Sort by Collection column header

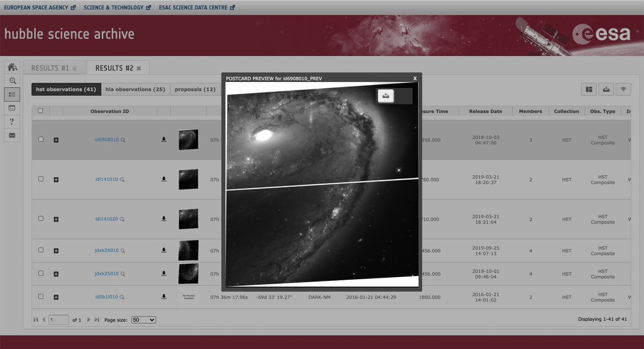(567, 111)
